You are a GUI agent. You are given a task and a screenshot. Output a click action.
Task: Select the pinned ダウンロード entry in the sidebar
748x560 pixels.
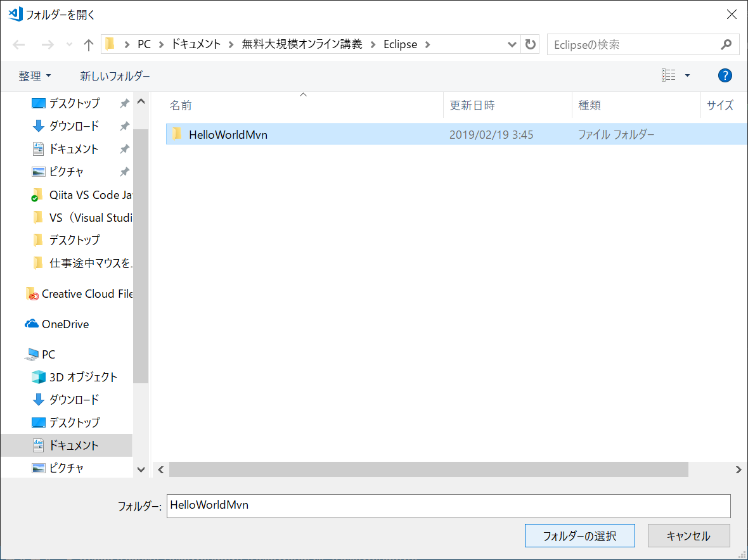pyautogui.click(x=74, y=125)
